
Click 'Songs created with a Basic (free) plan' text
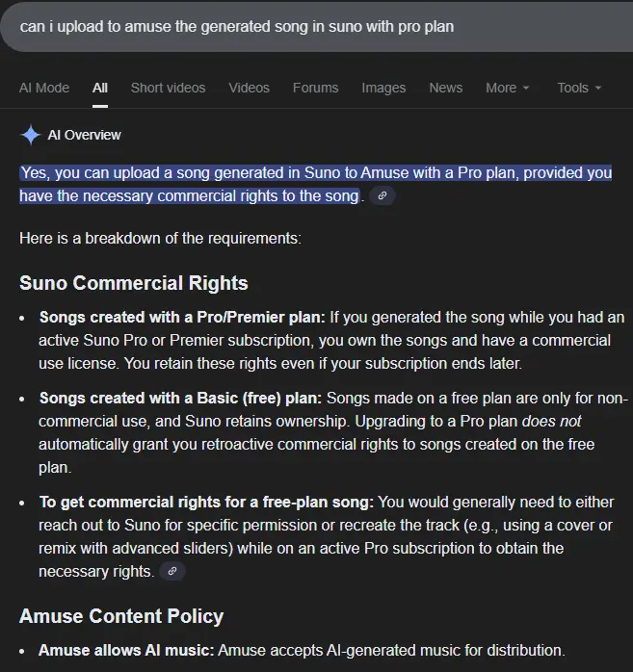[x=180, y=399]
